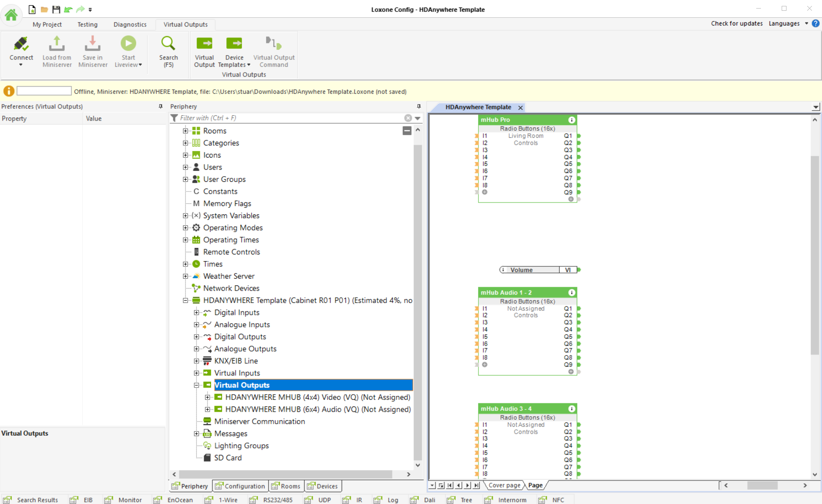822x504 pixels.
Task: Expand HDANYWHERE MHUB (6x4) Audio node
Action: [x=207, y=409]
